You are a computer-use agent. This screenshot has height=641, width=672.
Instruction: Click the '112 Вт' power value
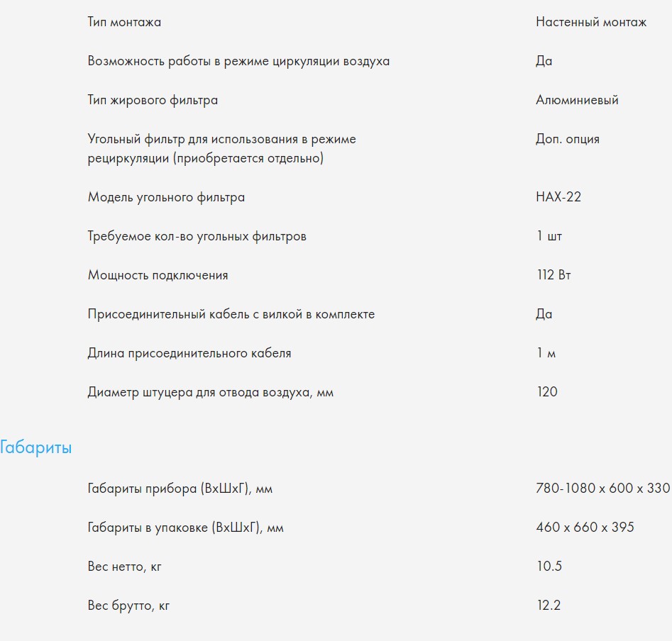553,275
